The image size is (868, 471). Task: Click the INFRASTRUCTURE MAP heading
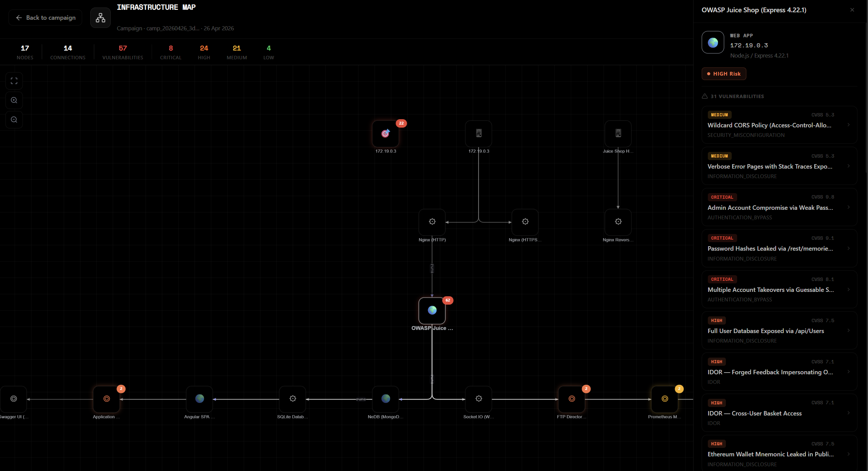[156, 7]
